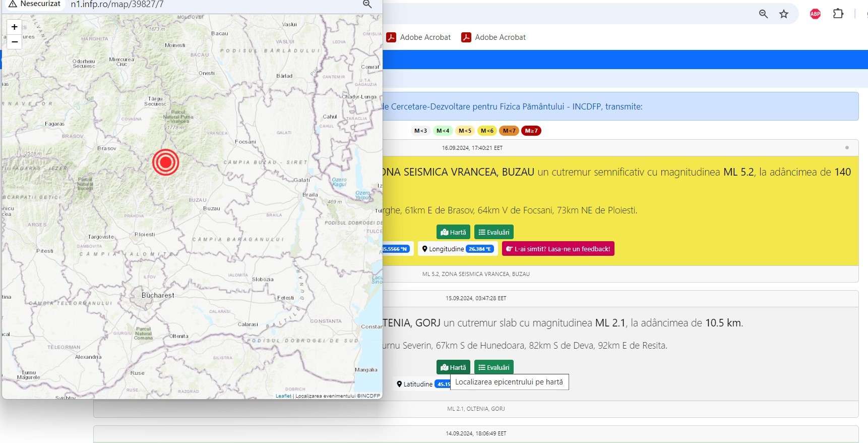Open the browser extensions puzzle icon

pos(838,14)
